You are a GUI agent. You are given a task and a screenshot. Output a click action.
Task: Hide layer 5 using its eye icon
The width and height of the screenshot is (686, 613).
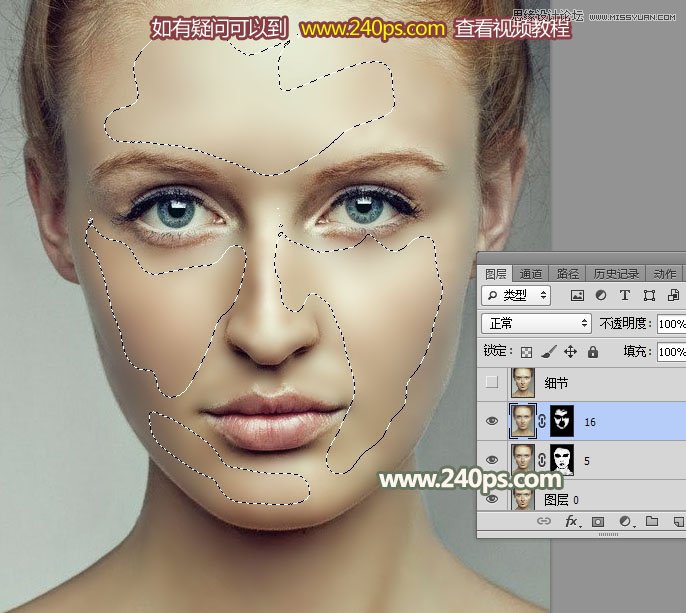point(491,459)
